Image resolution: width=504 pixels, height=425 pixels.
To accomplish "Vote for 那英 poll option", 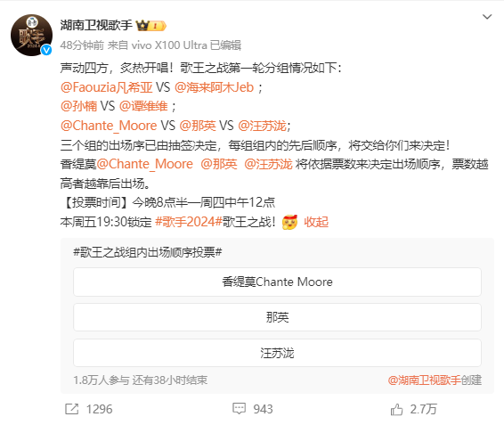I will pos(277,317).
